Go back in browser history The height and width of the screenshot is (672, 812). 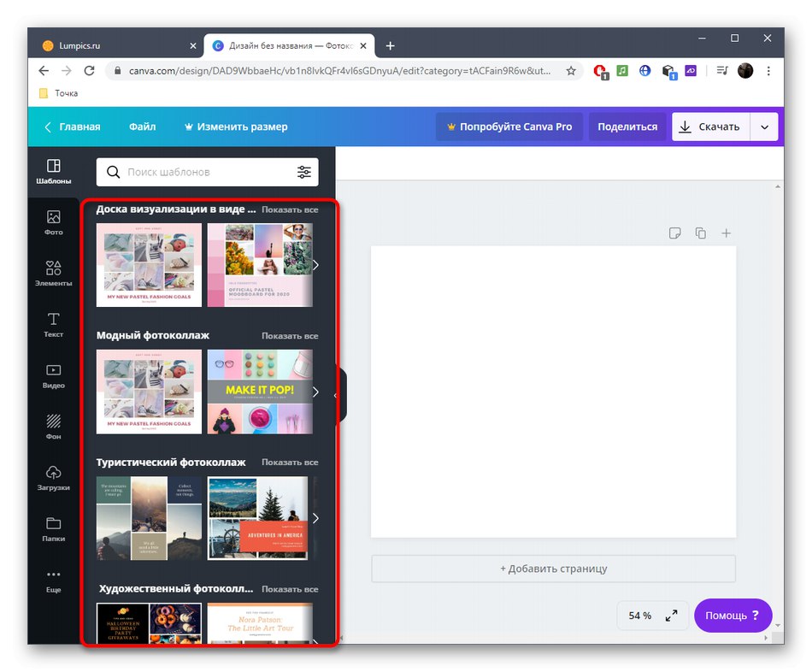(44, 70)
